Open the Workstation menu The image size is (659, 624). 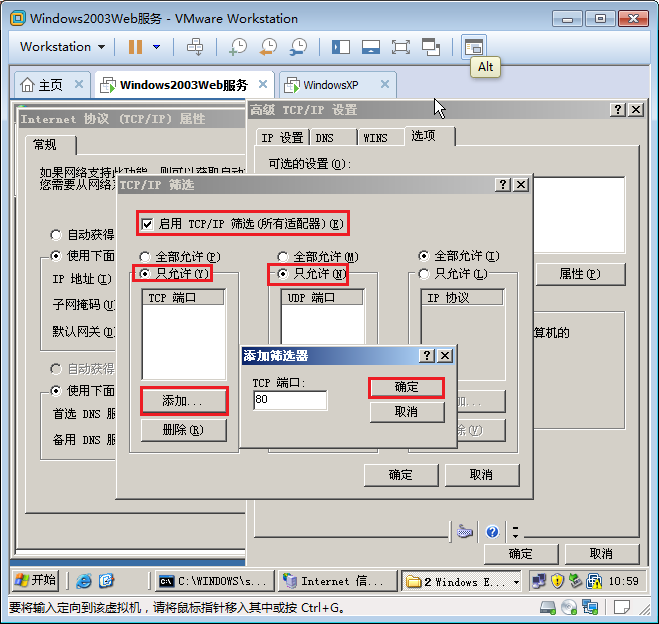pyautogui.click(x=62, y=47)
